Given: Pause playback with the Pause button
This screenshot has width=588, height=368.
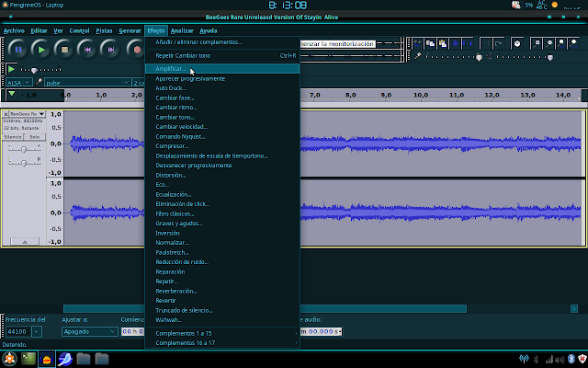Looking at the screenshot, I should tap(17, 49).
